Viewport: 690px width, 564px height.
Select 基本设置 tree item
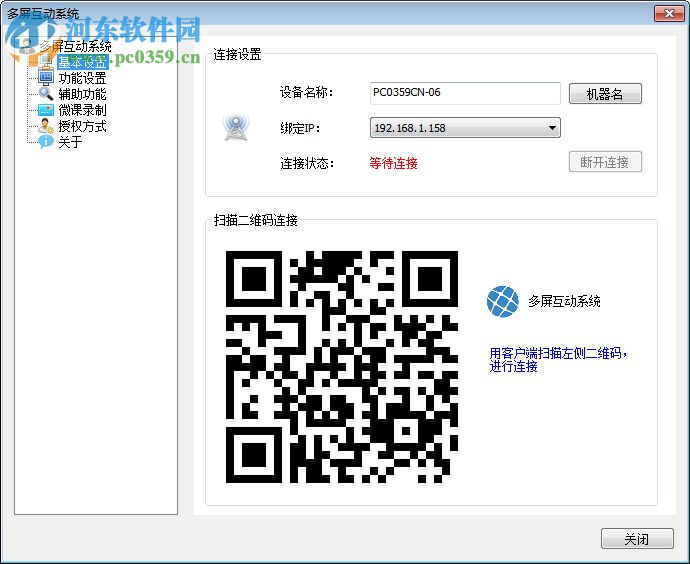coord(82,62)
